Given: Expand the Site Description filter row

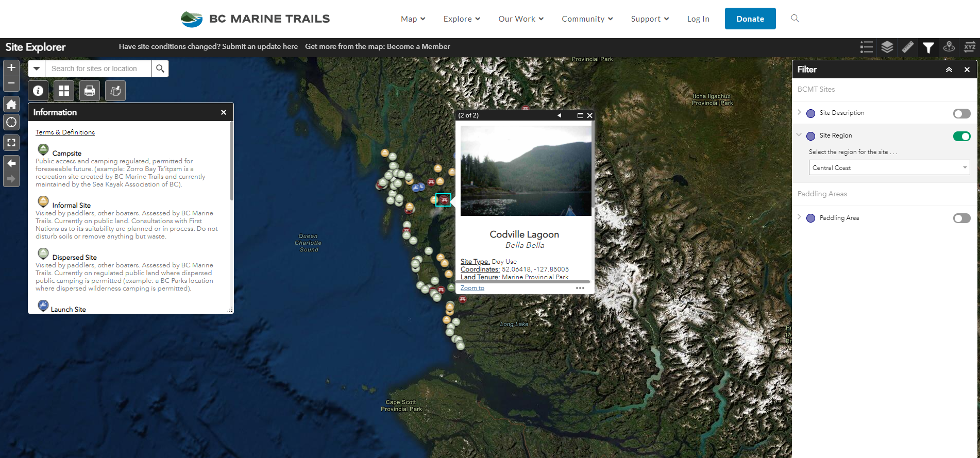Looking at the screenshot, I should (799, 112).
